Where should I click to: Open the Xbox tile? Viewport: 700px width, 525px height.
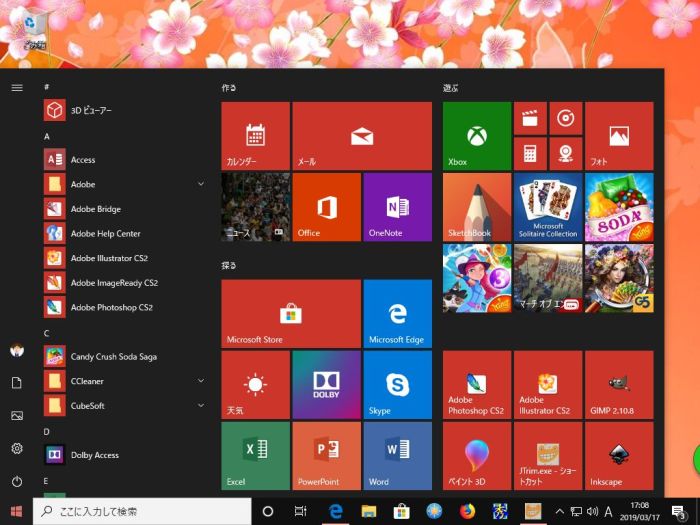pyautogui.click(x=476, y=136)
